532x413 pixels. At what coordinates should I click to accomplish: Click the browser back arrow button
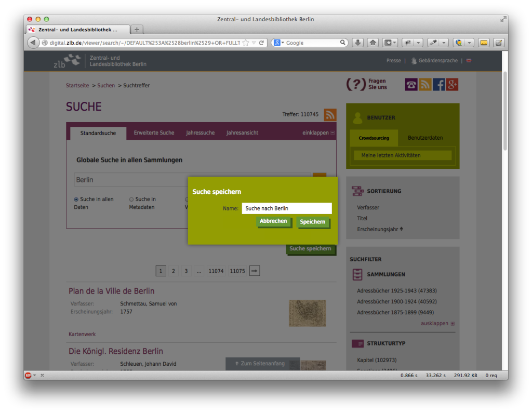[x=33, y=43]
